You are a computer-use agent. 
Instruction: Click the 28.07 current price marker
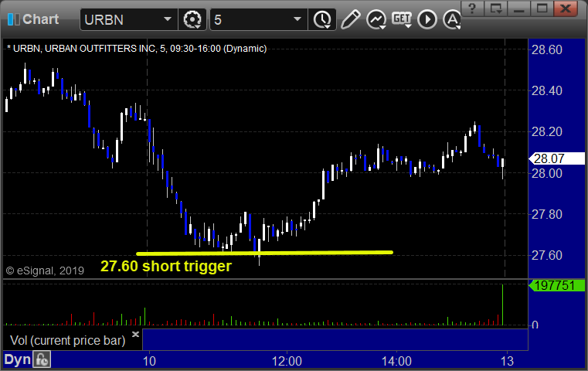click(x=557, y=158)
